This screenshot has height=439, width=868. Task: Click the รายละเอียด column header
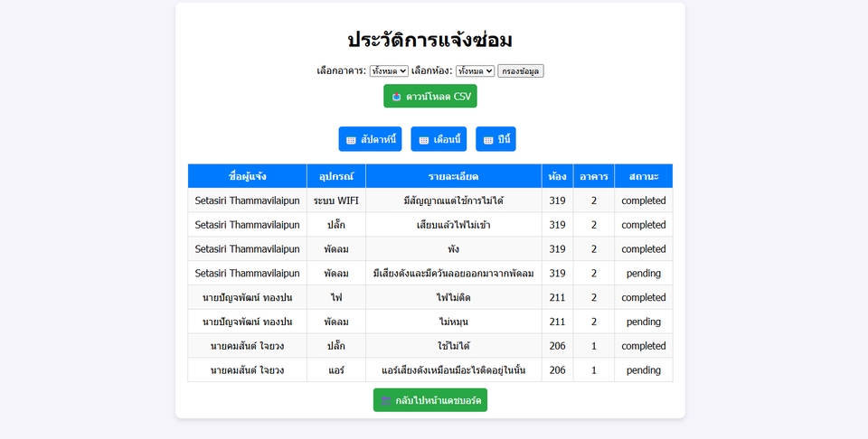(x=453, y=176)
